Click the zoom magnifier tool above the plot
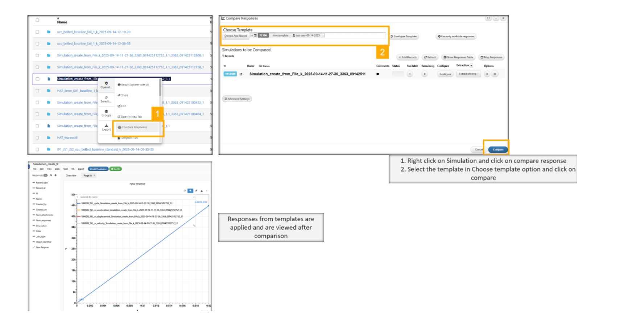The width and height of the screenshot is (644, 322). [x=190, y=190]
